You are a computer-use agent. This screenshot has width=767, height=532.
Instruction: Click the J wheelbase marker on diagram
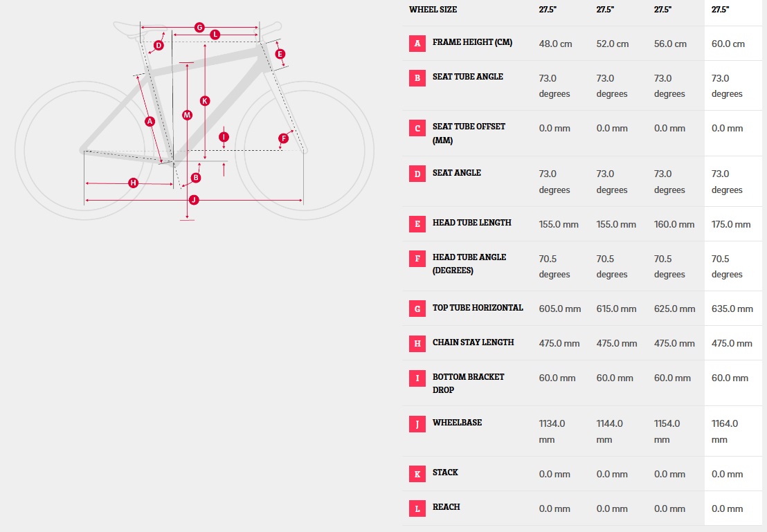click(x=194, y=199)
